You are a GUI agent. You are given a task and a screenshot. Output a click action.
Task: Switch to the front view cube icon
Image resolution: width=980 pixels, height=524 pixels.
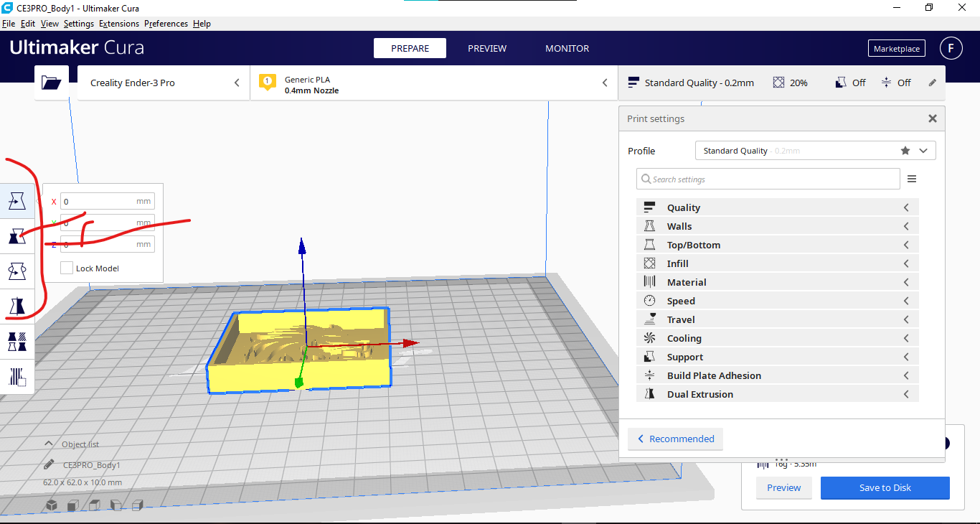[73, 505]
